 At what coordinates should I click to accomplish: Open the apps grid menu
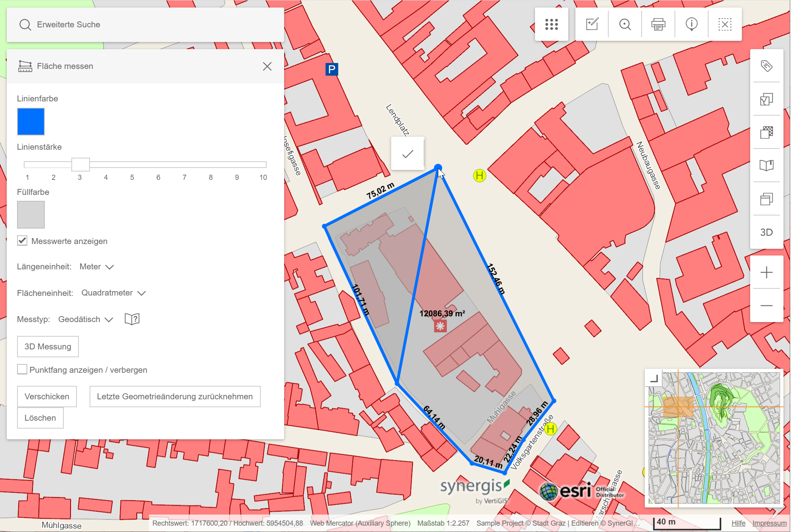[552, 24]
